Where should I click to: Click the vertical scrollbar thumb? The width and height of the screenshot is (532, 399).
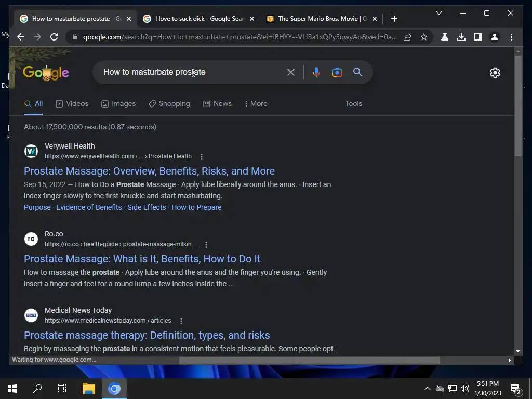[518, 105]
